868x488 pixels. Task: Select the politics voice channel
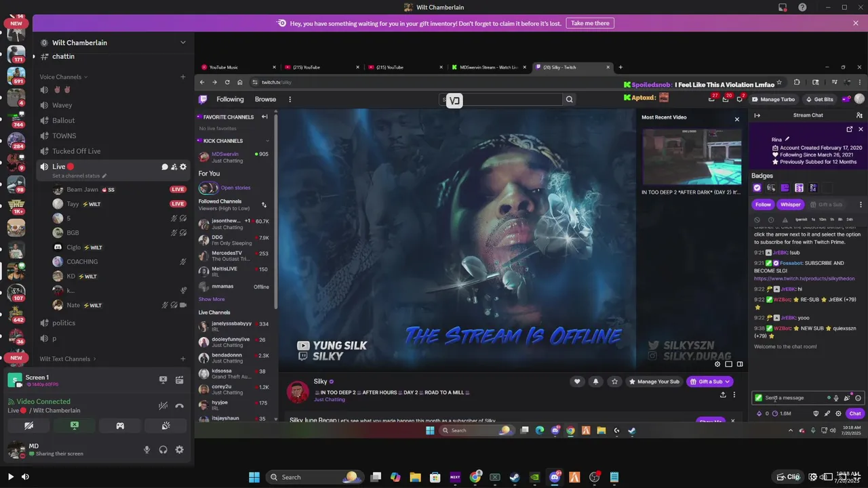(x=113, y=323)
